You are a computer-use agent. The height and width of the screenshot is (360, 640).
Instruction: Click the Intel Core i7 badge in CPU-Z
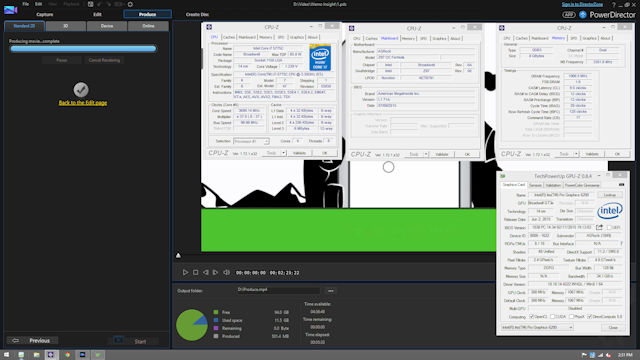click(320, 58)
